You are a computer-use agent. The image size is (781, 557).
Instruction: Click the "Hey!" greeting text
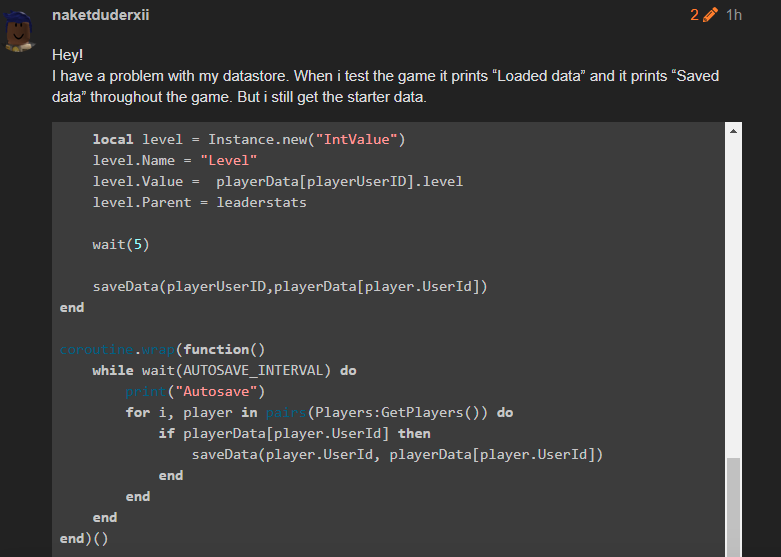(68, 57)
